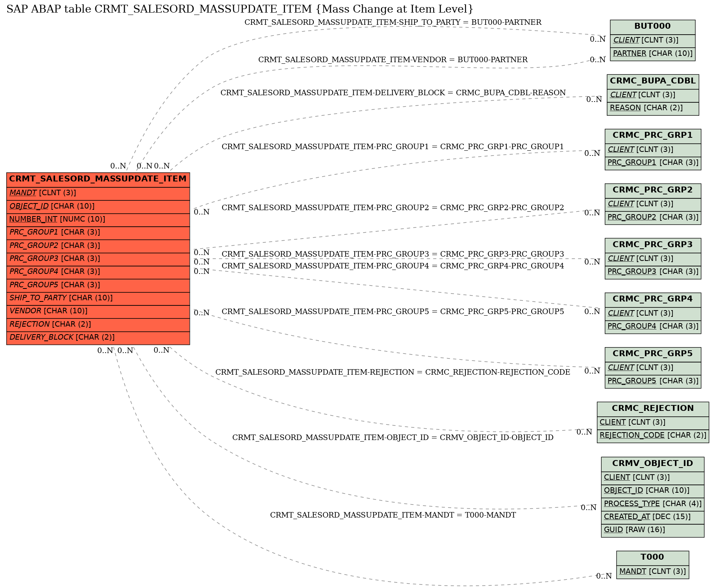Open the CRMC_BUPA_CDBL table header

[653, 81]
